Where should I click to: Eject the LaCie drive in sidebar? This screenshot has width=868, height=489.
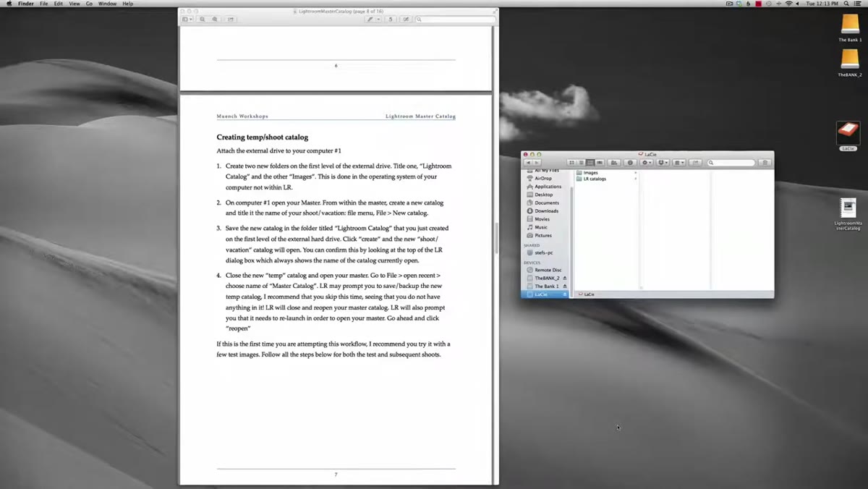(x=565, y=294)
